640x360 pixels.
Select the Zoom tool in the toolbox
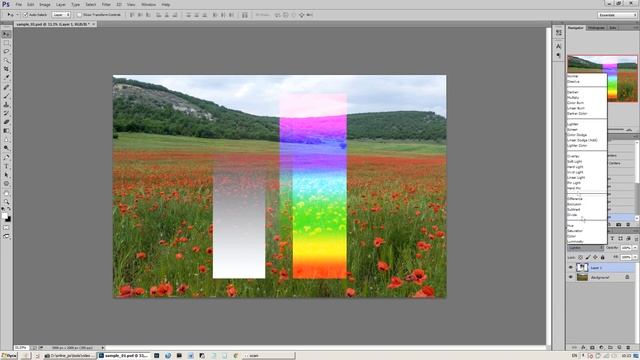click(x=6, y=202)
